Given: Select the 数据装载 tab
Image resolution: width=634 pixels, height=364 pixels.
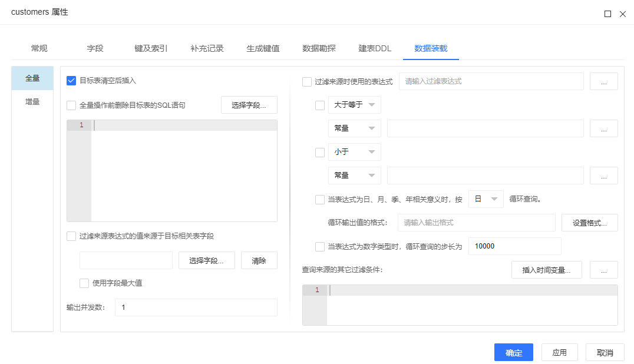Looking at the screenshot, I should pyautogui.click(x=431, y=48).
